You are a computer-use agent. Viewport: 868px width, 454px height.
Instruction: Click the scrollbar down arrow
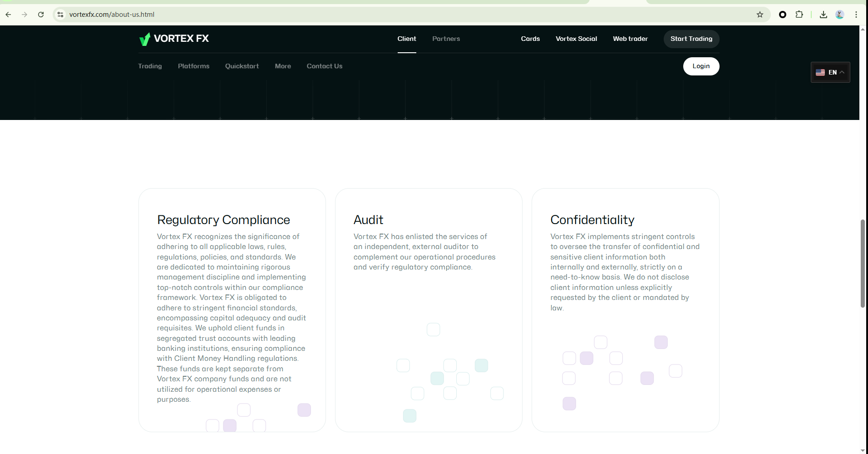pyautogui.click(x=863, y=450)
